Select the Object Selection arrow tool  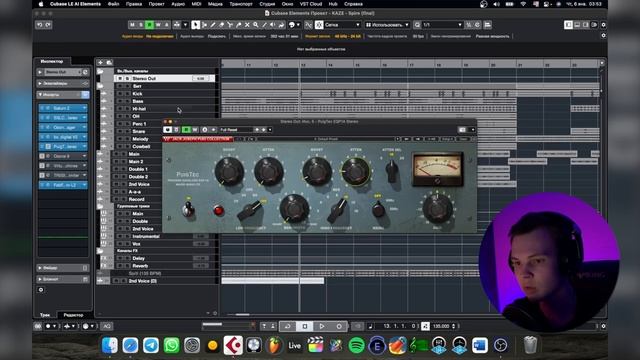[x=196, y=25]
